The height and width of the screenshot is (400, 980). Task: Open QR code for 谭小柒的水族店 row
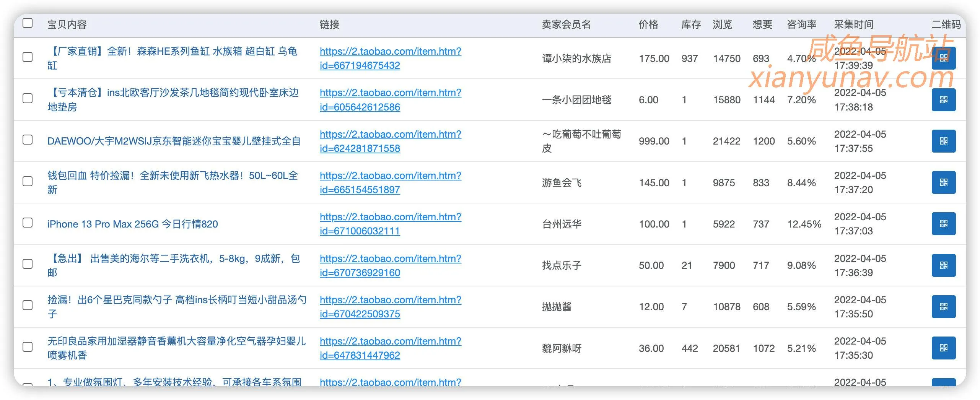(943, 58)
